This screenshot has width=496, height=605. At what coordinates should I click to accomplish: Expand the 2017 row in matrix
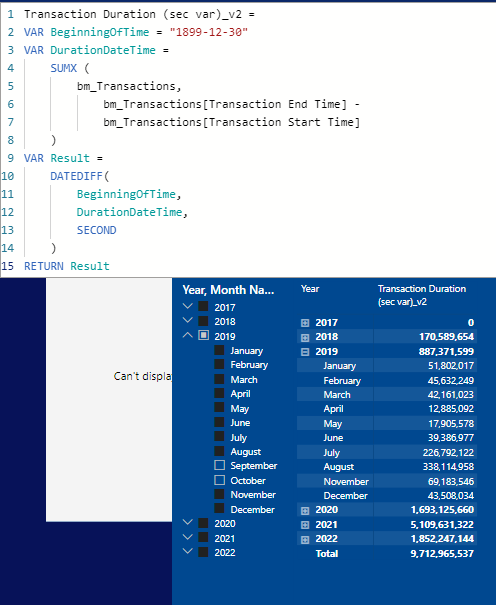(305, 323)
